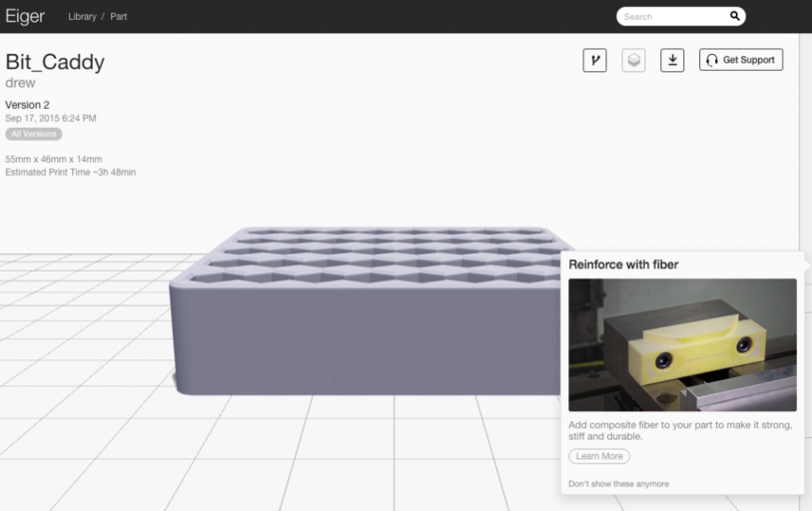Go to Library in the breadcrumb
Viewport: 812px width, 511px height.
pyautogui.click(x=82, y=17)
